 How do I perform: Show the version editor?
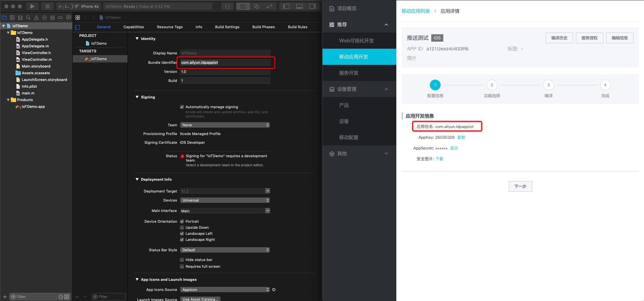tap(269, 6)
